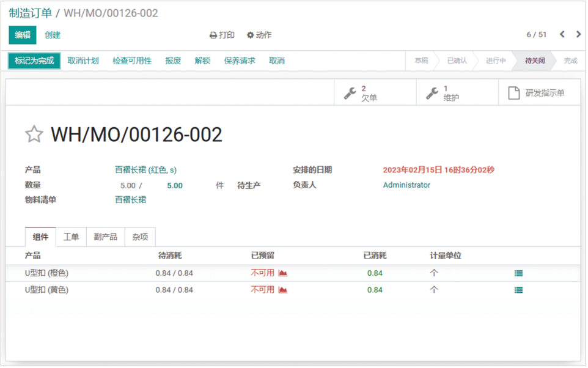Open the 欠单 wrench stat button

tap(375, 93)
